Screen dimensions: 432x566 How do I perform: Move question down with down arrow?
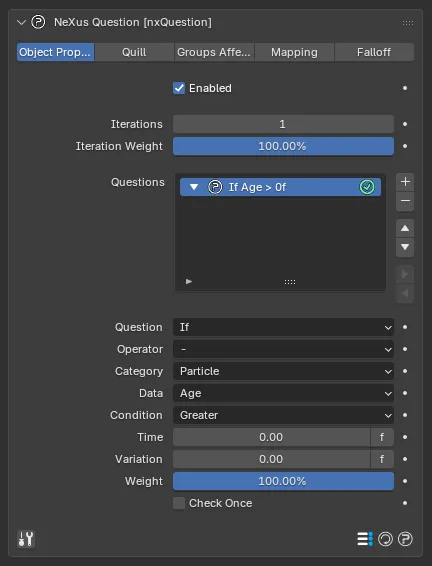[x=405, y=247]
